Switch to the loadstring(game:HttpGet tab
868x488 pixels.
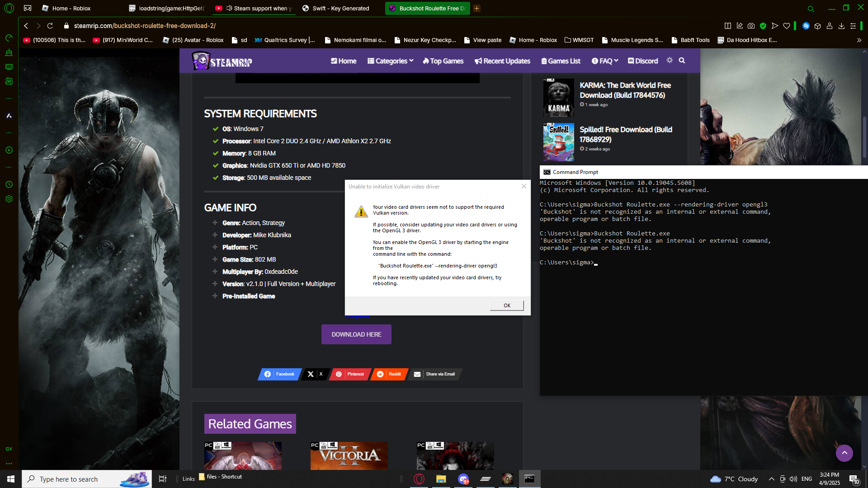(x=166, y=8)
